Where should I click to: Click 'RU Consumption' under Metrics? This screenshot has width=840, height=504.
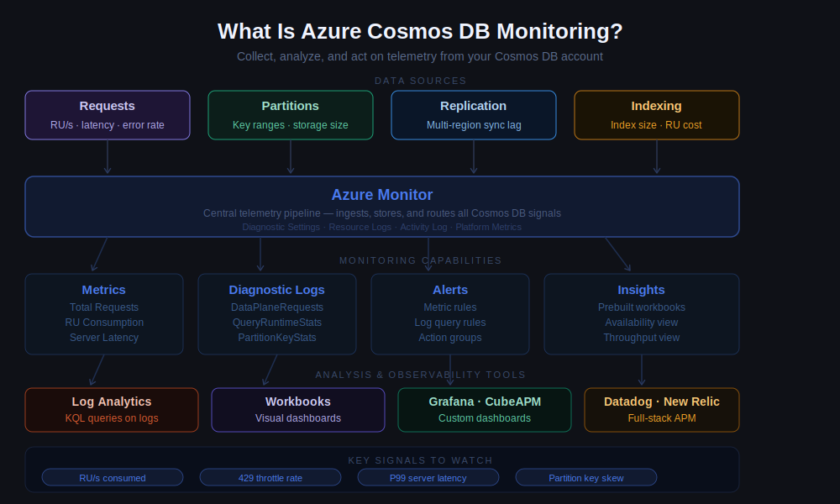click(x=104, y=323)
